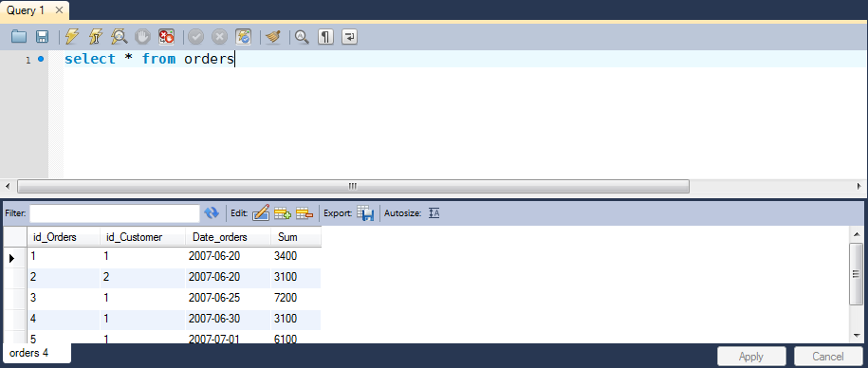Autosize columns icon
The height and width of the screenshot is (368, 868).
pos(434,213)
